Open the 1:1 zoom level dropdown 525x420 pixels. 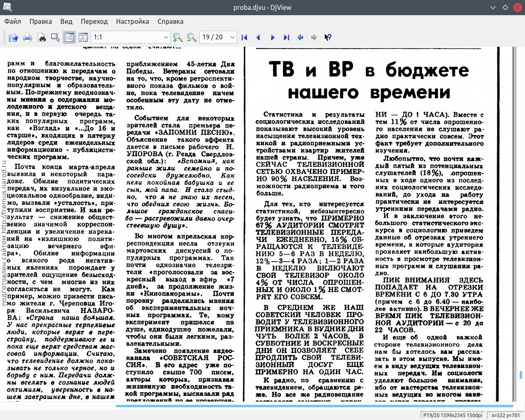130,37
